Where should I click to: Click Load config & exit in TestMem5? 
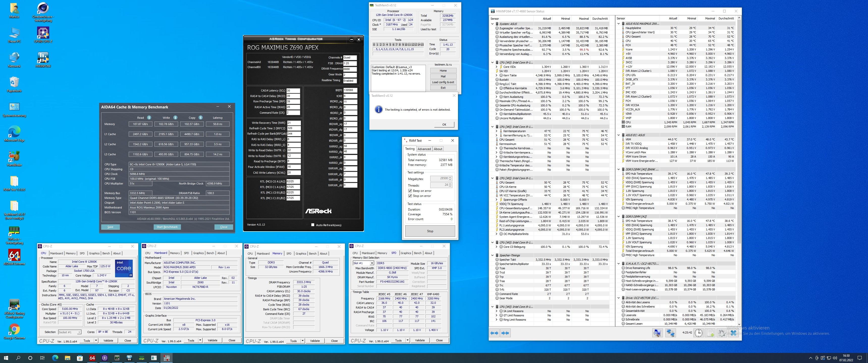pyautogui.click(x=443, y=82)
